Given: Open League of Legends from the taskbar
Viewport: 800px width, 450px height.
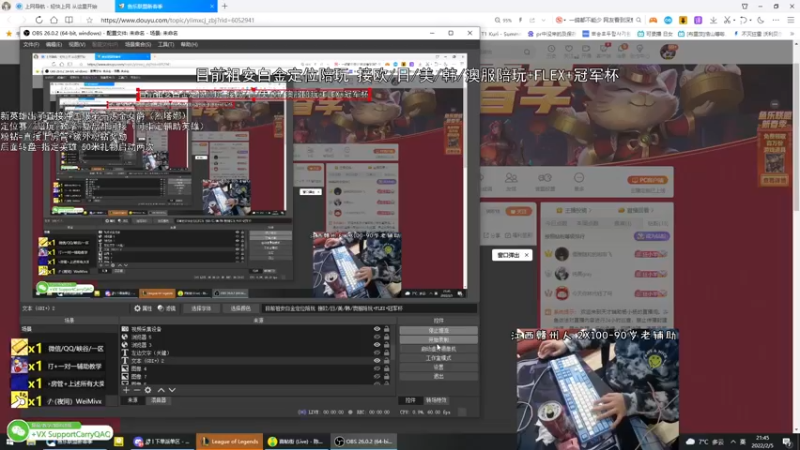Looking at the screenshot, I should pos(229,441).
